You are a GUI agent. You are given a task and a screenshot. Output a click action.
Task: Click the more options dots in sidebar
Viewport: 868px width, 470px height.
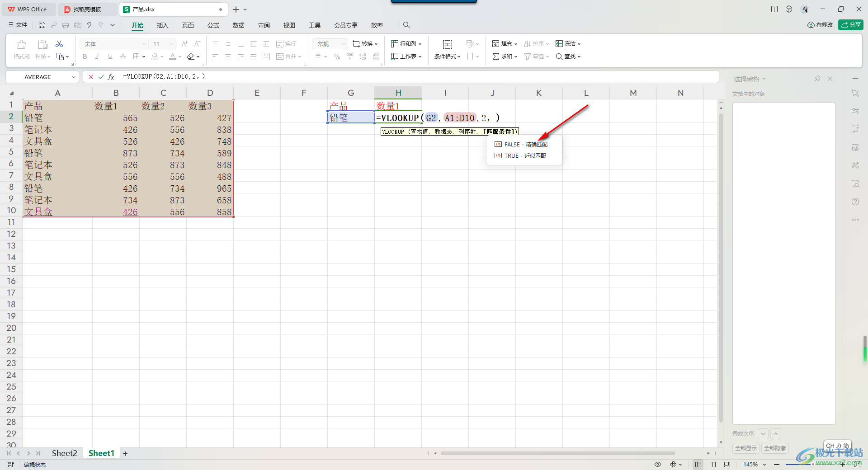855,220
